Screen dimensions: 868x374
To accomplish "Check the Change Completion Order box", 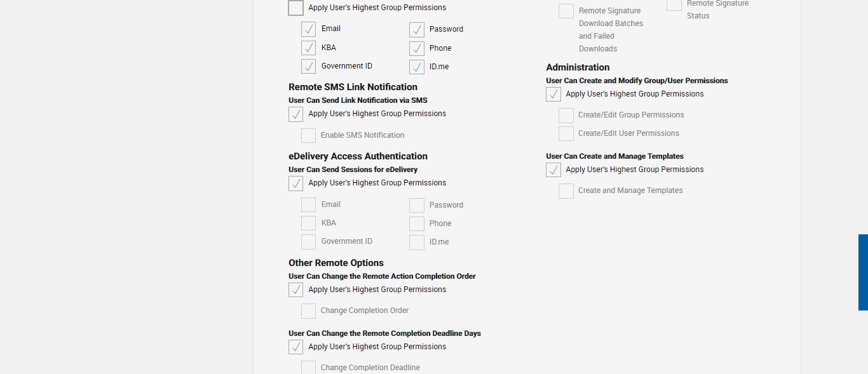I will (x=309, y=311).
